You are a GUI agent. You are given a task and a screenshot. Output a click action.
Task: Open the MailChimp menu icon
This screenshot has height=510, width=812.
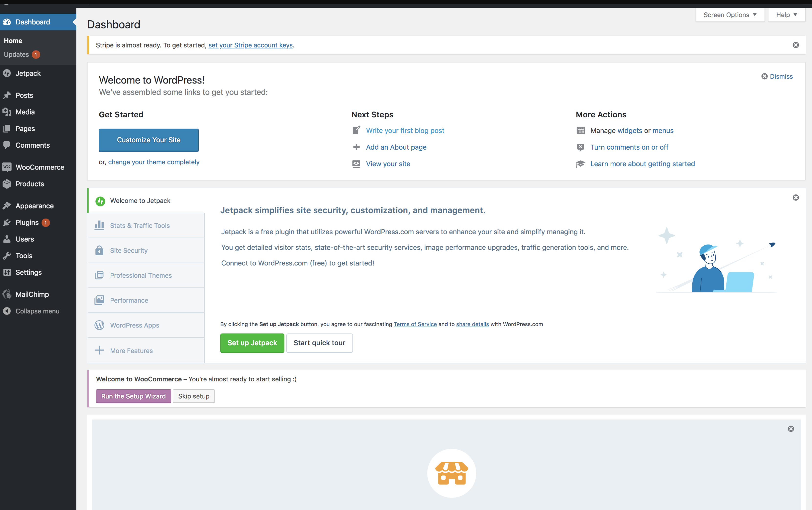tap(7, 294)
